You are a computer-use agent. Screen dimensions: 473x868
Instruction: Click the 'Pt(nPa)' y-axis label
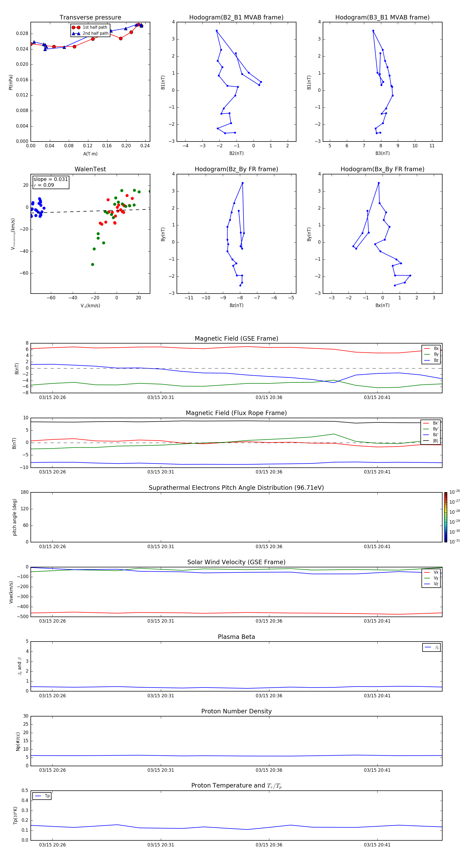[x=11, y=82]
